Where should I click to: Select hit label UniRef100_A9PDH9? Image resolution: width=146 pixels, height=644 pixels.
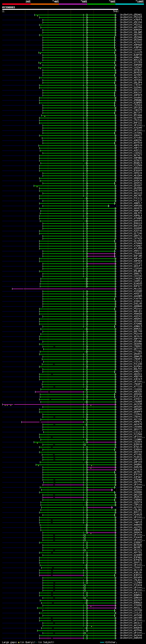(131, 65)
